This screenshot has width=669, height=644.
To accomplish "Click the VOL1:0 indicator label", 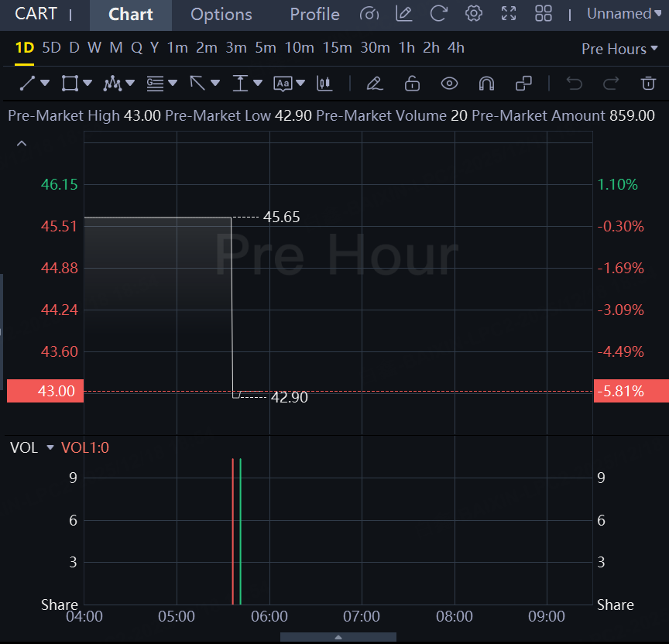I will [85, 447].
